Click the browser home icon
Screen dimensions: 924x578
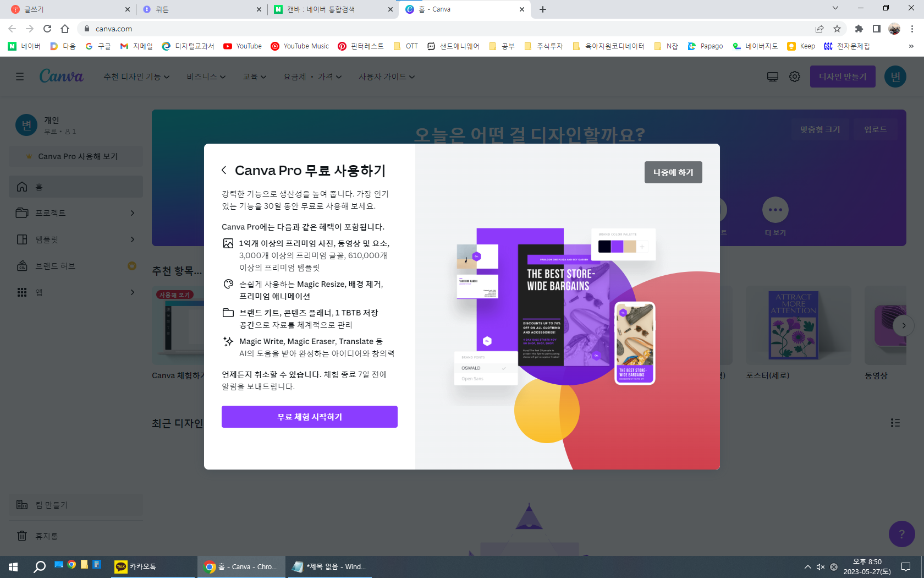click(x=65, y=29)
